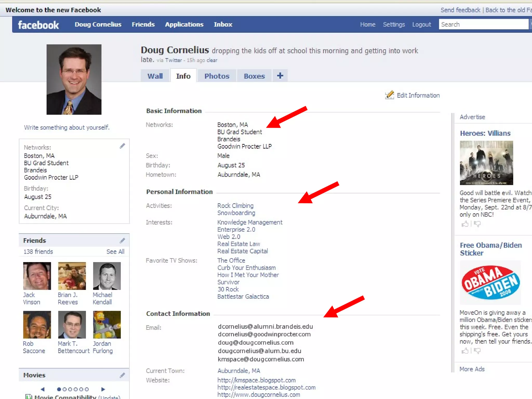Image resolution: width=532 pixels, height=399 pixels.
Task: Open the Applications menu in top bar
Action: (x=184, y=24)
